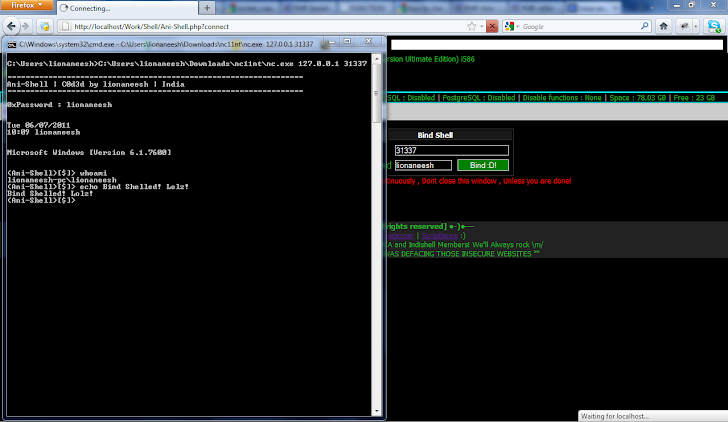728x422 pixels.
Task: Click the 'whoami' command line in cmd
Action: [x=57, y=173]
